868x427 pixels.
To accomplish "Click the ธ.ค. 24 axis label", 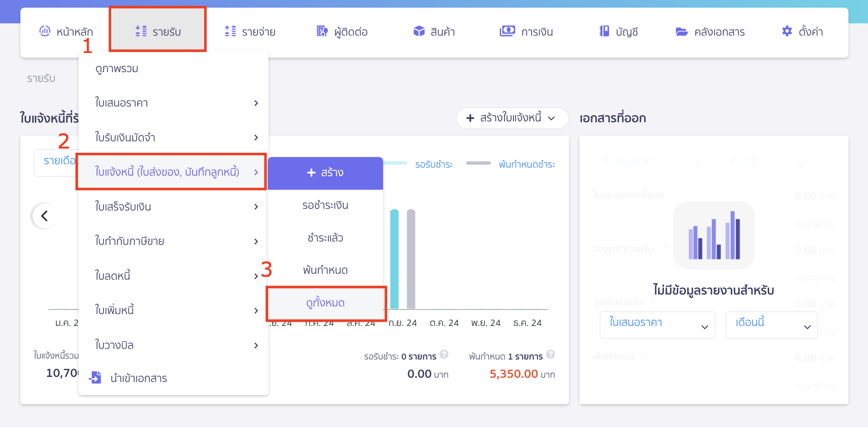I will (x=527, y=323).
